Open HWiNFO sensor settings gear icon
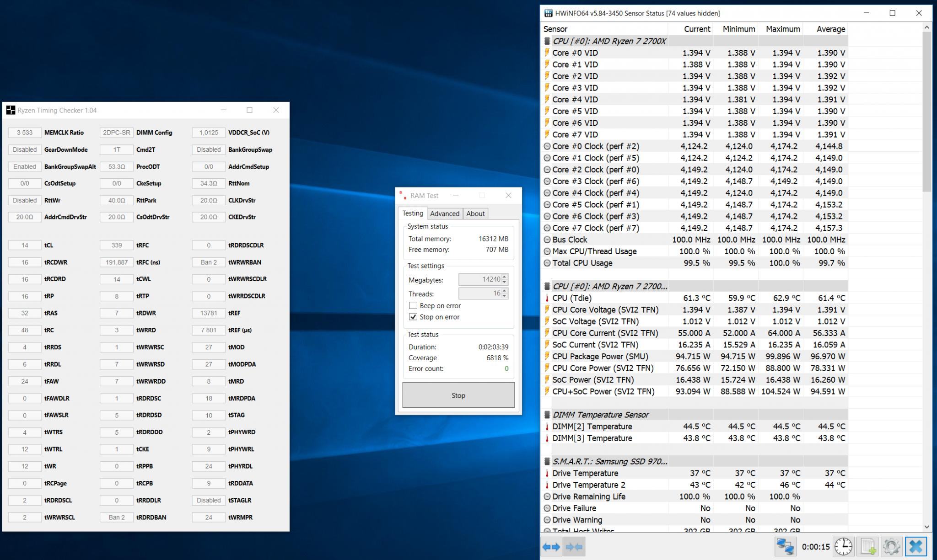The width and height of the screenshot is (937, 560). tap(891, 547)
